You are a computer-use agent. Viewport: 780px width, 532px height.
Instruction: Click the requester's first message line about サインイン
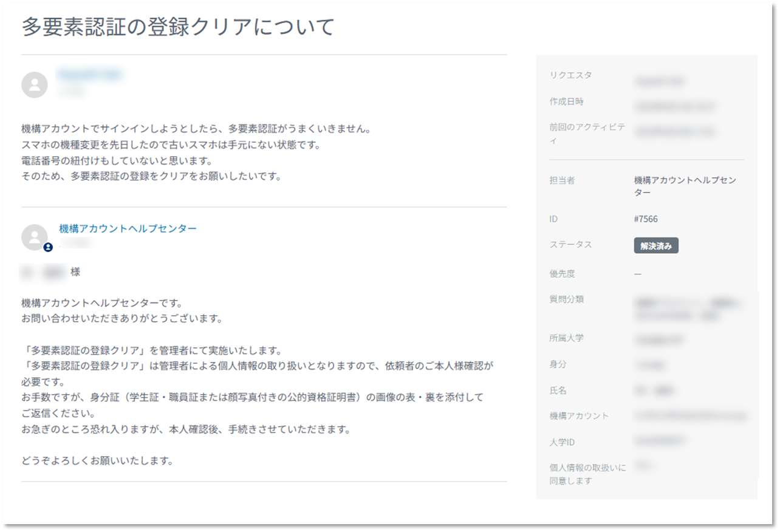(195, 129)
